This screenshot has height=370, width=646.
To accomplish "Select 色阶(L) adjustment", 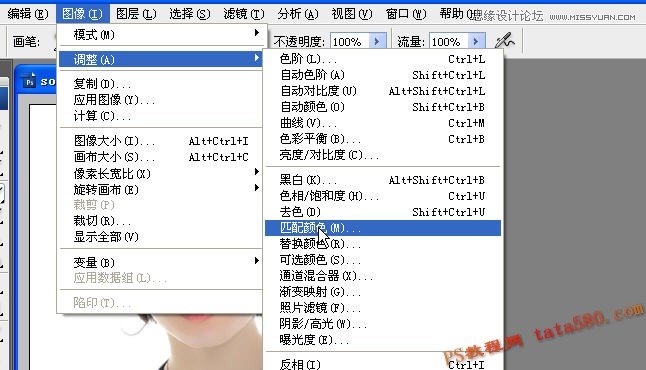I will coord(383,59).
